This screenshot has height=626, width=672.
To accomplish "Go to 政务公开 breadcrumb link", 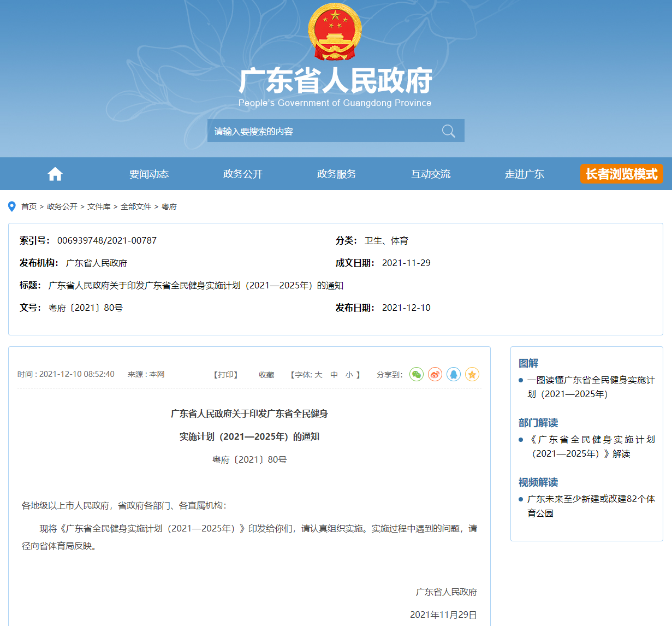I will click(62, 206).
